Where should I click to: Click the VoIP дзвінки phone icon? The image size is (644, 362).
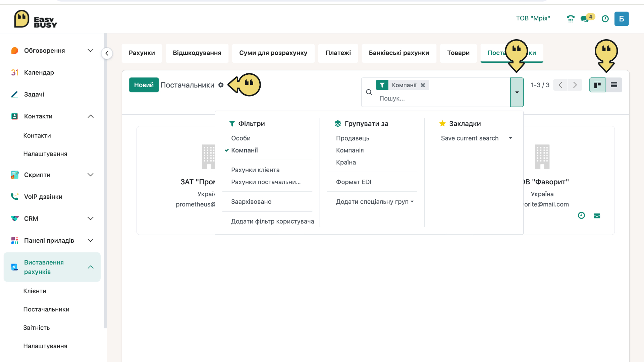pos(14,197)
